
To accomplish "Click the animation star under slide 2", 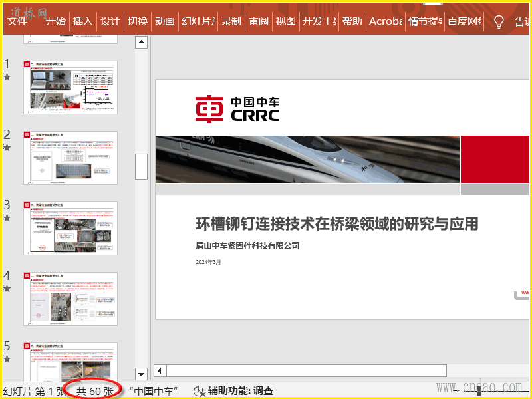I will tap(7, 148).
